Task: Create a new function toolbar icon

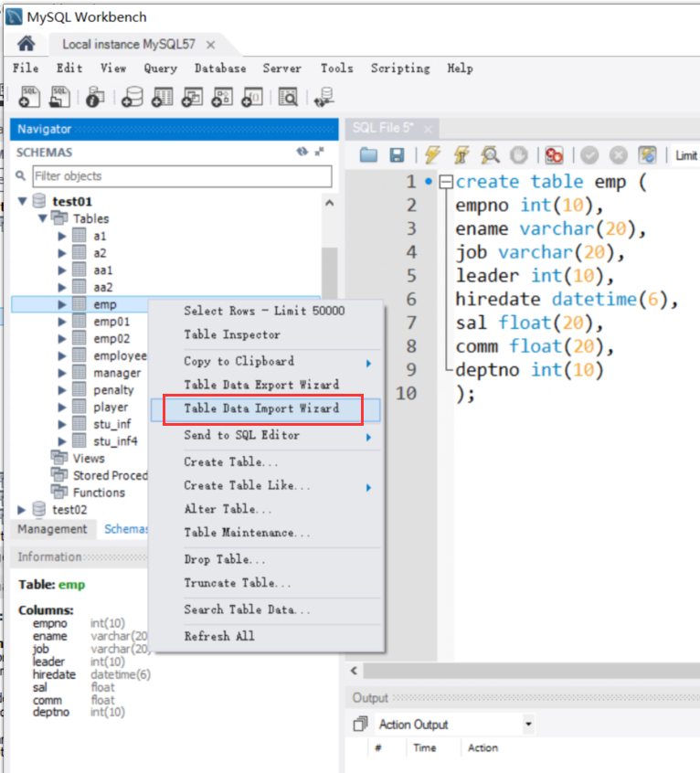Action: click(252, 97)
